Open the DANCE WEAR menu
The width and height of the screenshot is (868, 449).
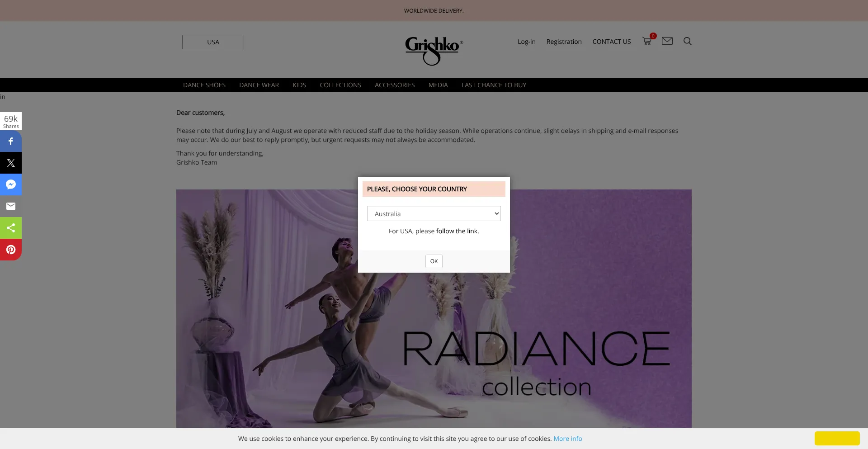[x=259, y=85]
